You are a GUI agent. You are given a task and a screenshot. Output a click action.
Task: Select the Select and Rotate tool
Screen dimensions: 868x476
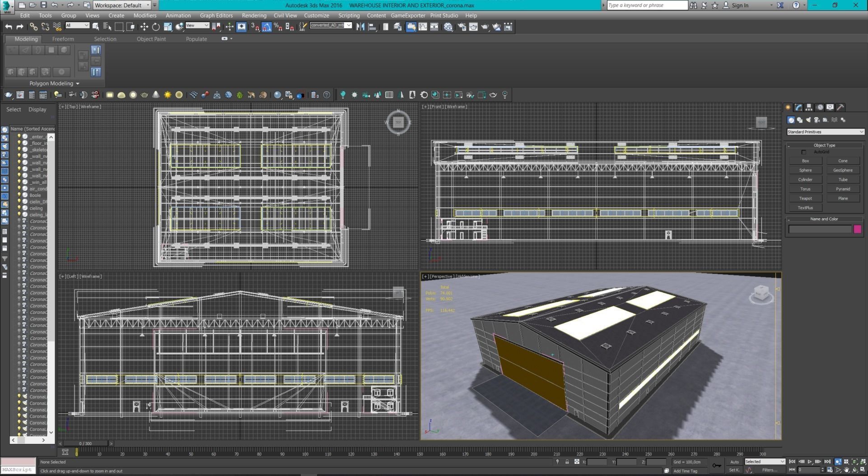(156, 27)
